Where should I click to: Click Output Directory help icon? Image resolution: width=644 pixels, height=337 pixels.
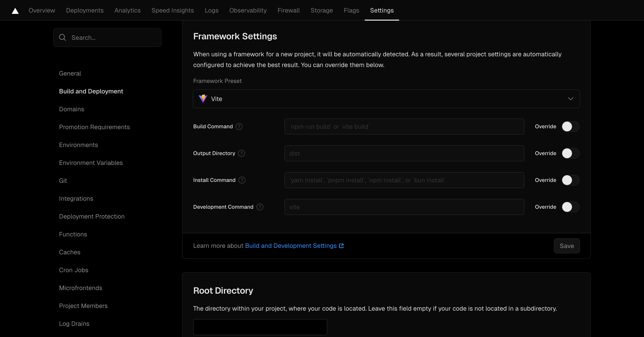coord(241,153)
